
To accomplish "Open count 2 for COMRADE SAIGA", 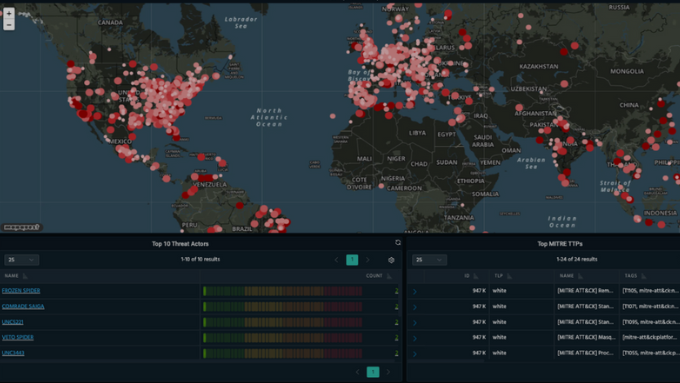I will tap(396, 306).
